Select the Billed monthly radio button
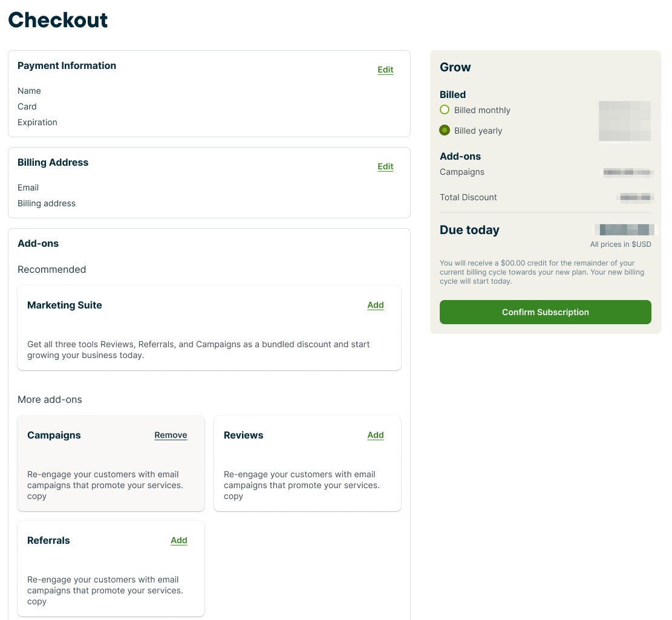Image resolution: width=672 pixels, height=620 pixels. 445,110
